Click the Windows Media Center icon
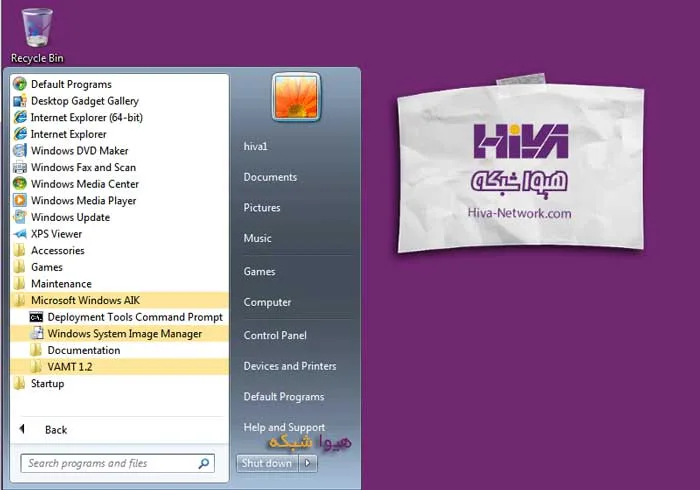 [20, 184]
